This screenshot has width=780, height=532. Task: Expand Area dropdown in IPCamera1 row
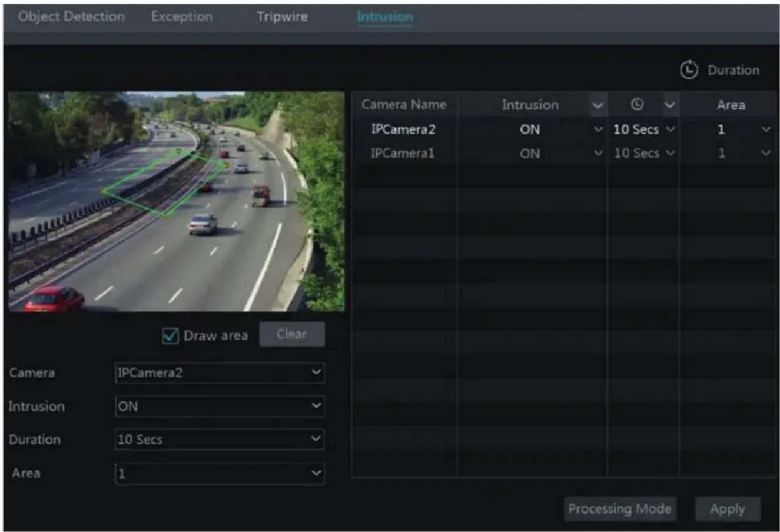click(766, 153)
